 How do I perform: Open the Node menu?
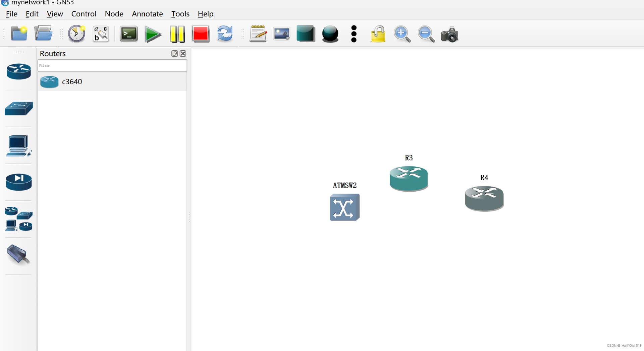click(x=114, y=14)
